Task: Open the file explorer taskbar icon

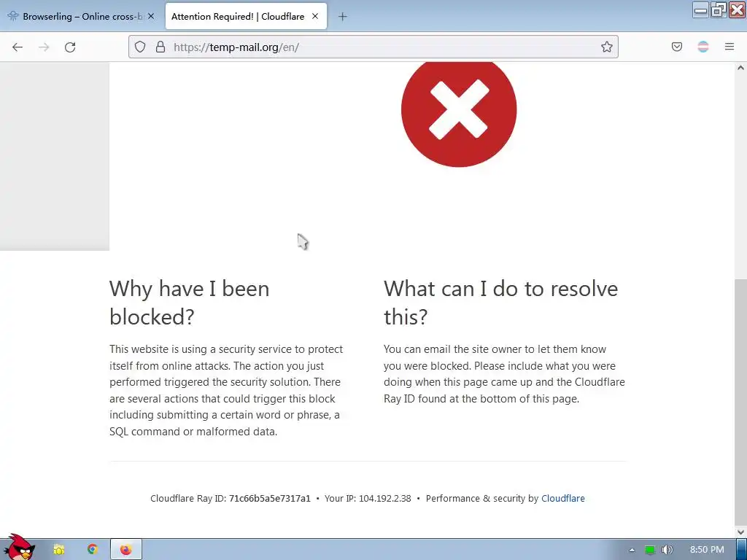Action: coord(58,550)
